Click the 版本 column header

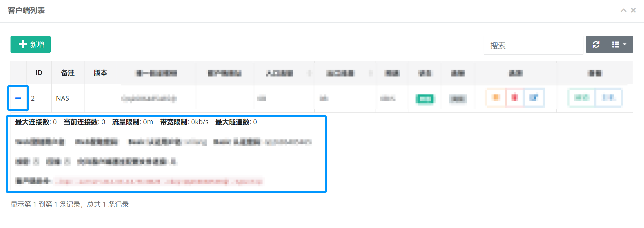(100, 73)
